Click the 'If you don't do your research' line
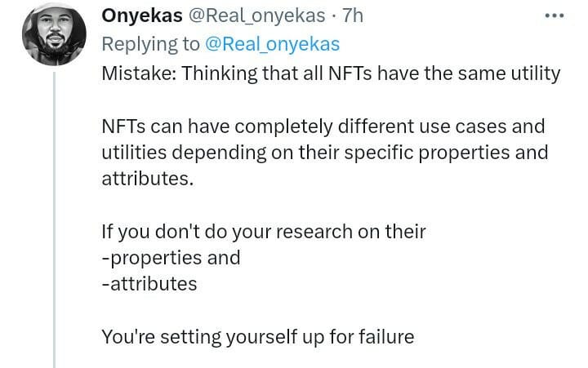The width and height of the screenshot is (588, 368). [x=264, y=232]
